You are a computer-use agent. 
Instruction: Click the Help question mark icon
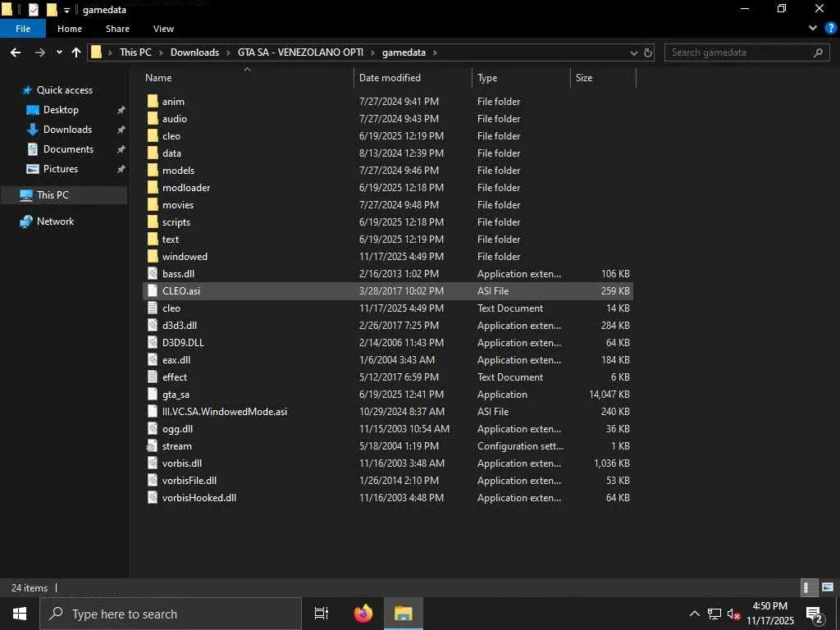pos(830,29)
